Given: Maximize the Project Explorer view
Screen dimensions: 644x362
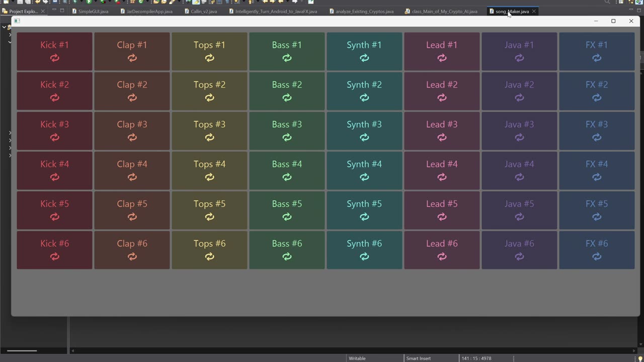Looking at the screenshot, I should (x=62, y=10).
